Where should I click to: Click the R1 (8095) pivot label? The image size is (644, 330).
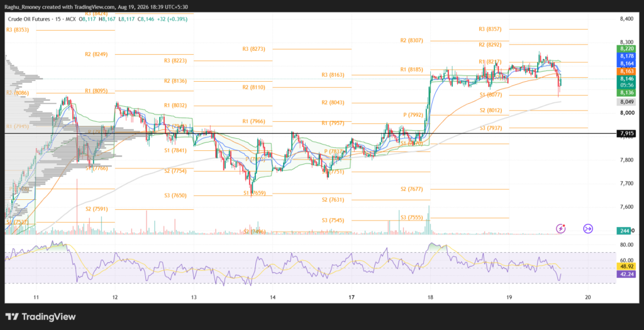[96, 91]
